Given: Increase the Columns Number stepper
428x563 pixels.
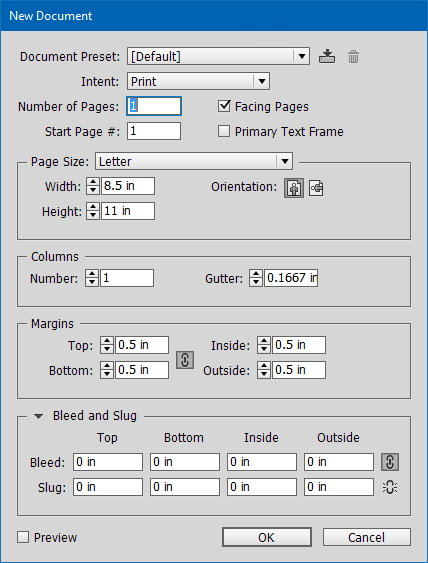Looking at the screenshot, I should point(92,274).
